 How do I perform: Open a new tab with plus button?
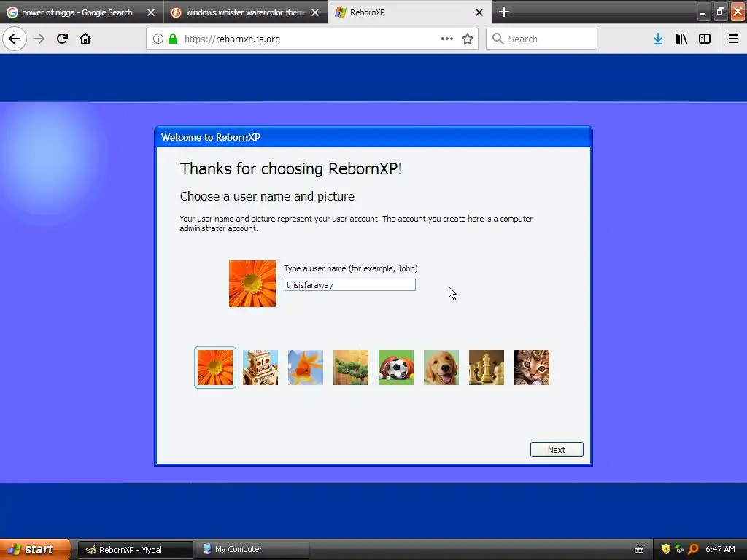[503, 12]
